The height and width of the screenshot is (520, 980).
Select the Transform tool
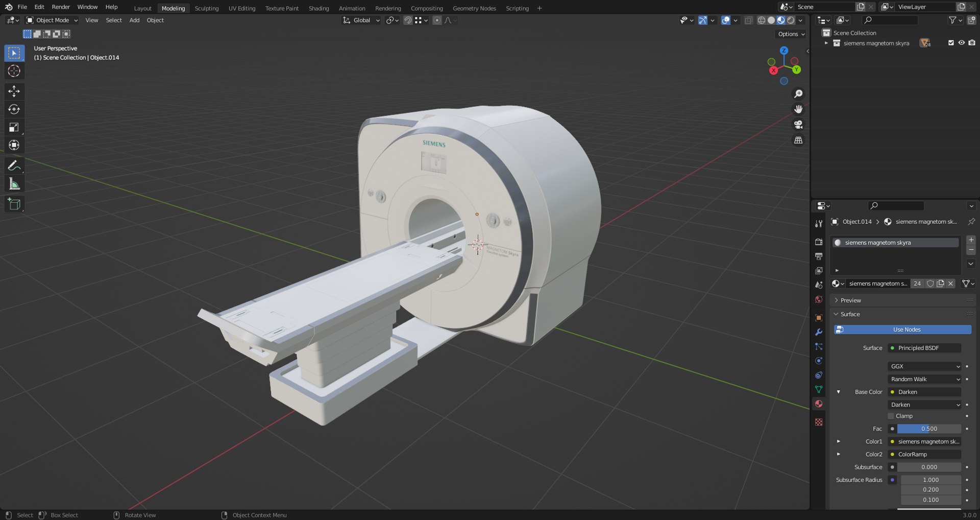(x=14, y=145)
